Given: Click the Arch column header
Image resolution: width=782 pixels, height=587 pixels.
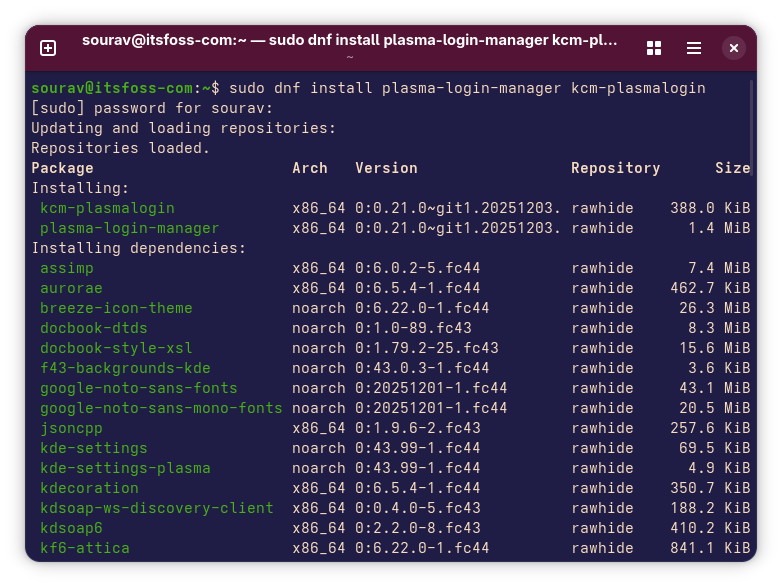Looking at the screenshot, I should coord(310,168).
